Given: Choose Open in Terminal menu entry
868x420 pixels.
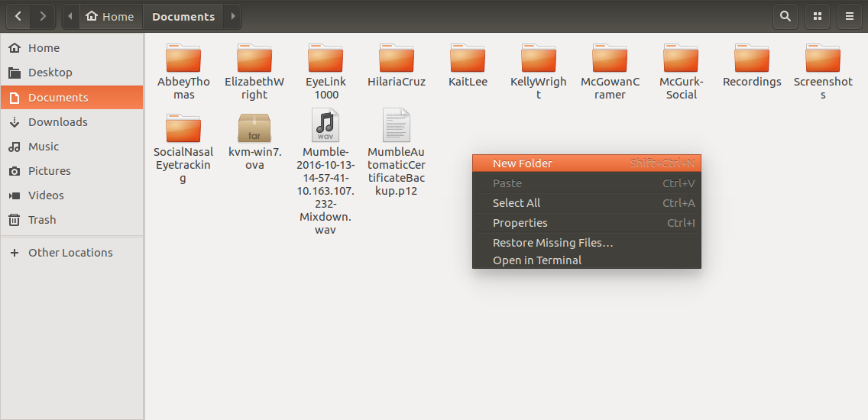Looking at the screenshot, I should pyautogui.click(x=537, y=260).
